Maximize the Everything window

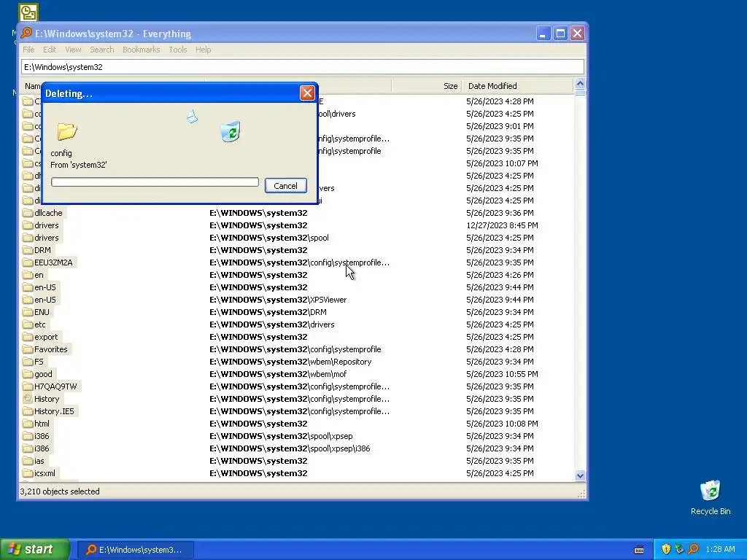click(560, 34)
